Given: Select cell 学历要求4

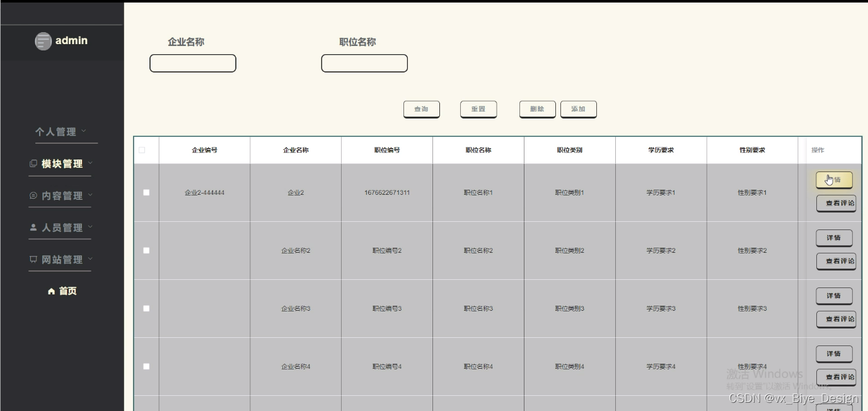Looking at the screenshot, I should tap(661, 366).
